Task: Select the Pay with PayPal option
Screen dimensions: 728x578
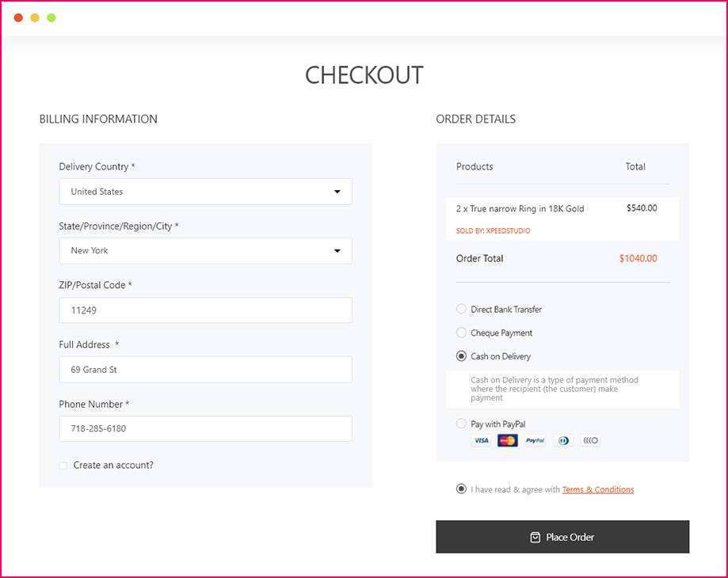Action: 462,424
